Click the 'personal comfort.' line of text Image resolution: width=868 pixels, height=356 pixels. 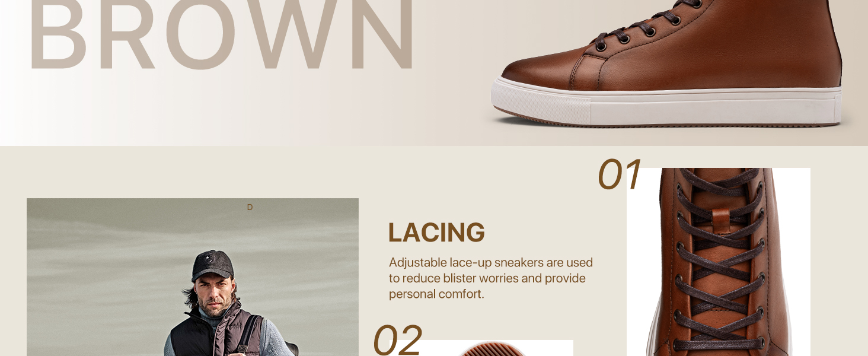(436, 294)
